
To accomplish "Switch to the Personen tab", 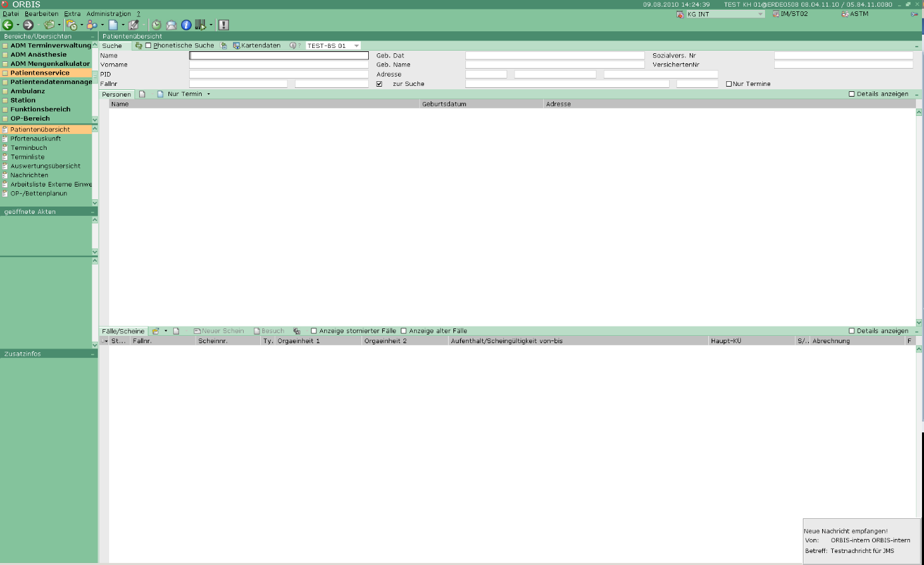I will (x=116, y=95).
